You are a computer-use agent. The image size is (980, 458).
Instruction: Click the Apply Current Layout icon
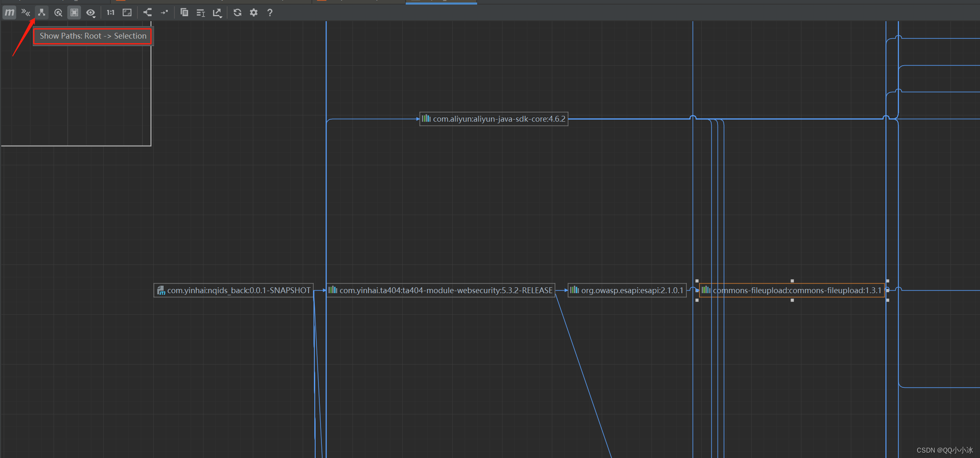tap(147, 12)
